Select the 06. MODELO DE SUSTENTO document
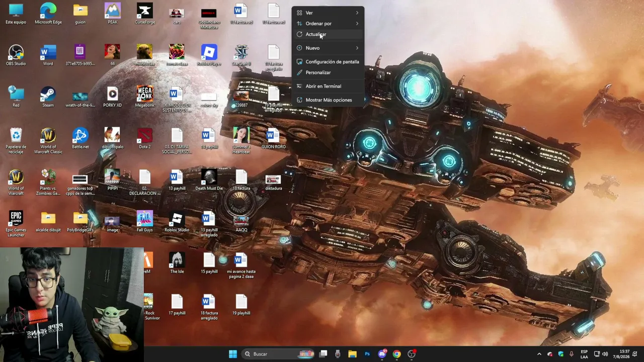 pyautogui.click(x=177, y=100)
